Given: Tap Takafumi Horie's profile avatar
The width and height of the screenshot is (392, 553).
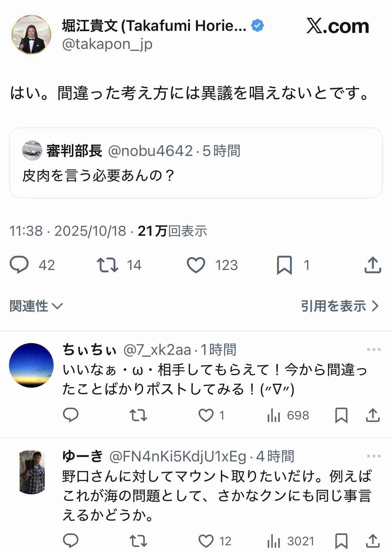Looking at the screenshot, I should pos(32,35).
